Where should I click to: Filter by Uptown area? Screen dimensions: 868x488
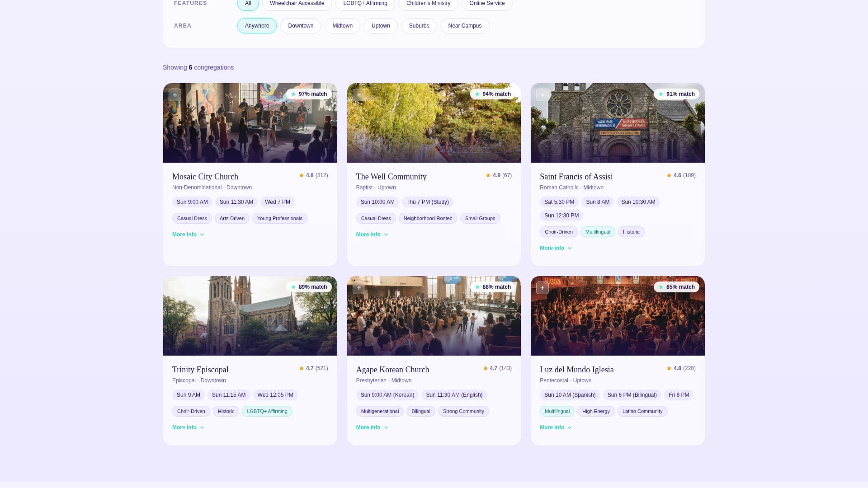point(381,26)
